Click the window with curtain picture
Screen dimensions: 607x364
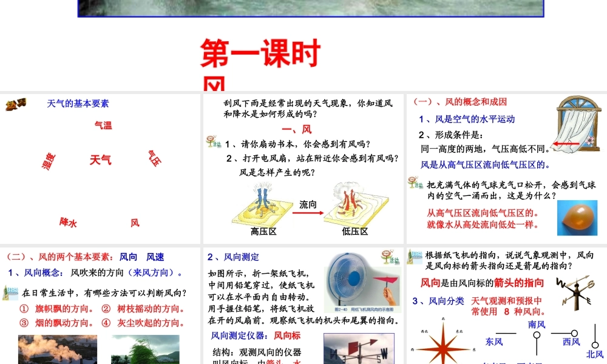tap(577, 126)
